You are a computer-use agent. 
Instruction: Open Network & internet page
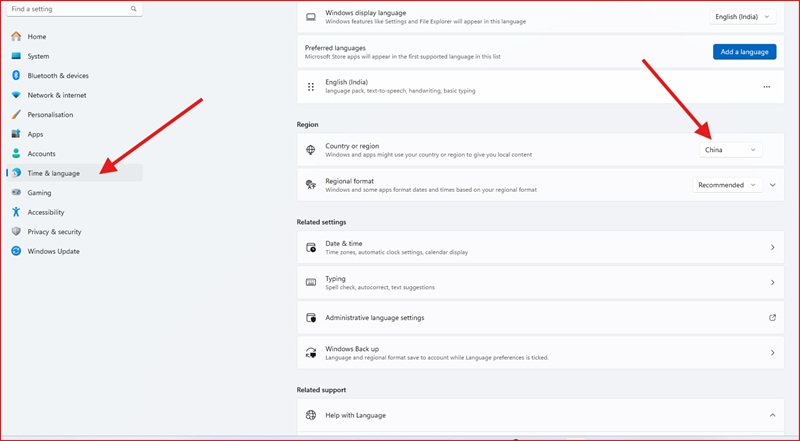tap(74, 95)
